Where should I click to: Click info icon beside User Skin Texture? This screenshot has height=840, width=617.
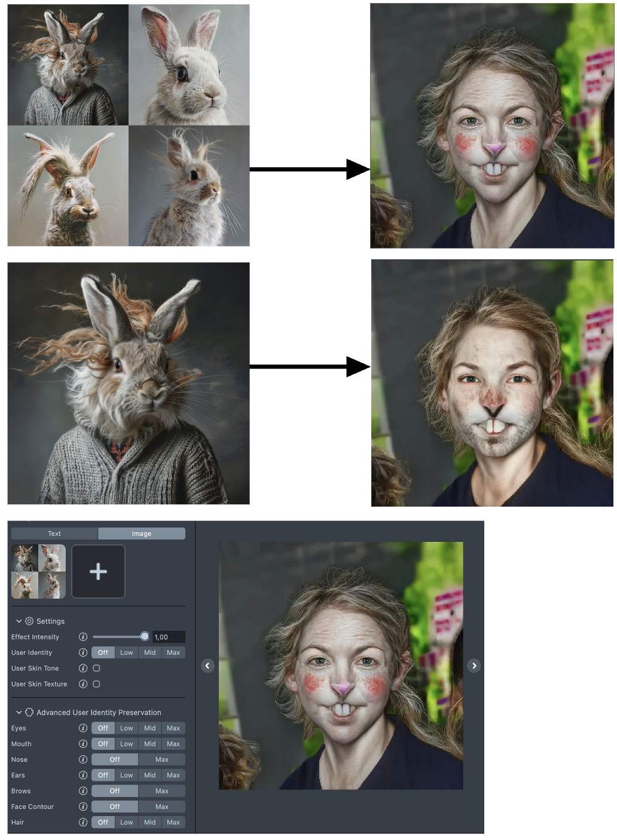(83, 684)
